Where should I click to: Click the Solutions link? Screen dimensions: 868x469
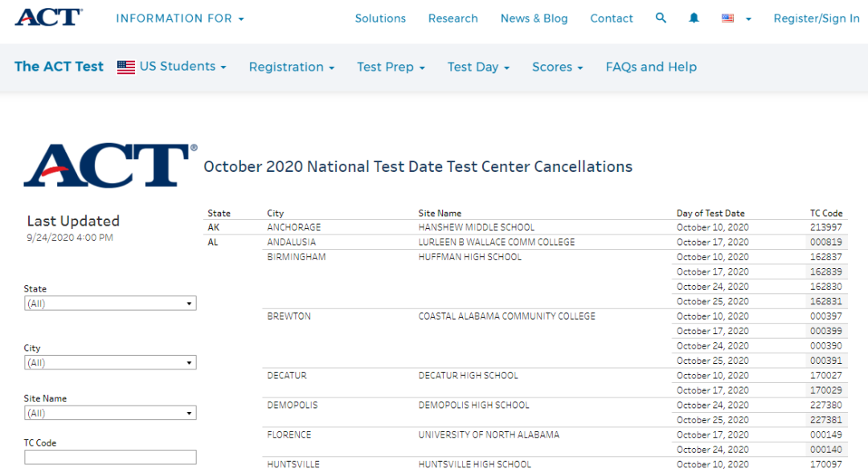[380, 18]
